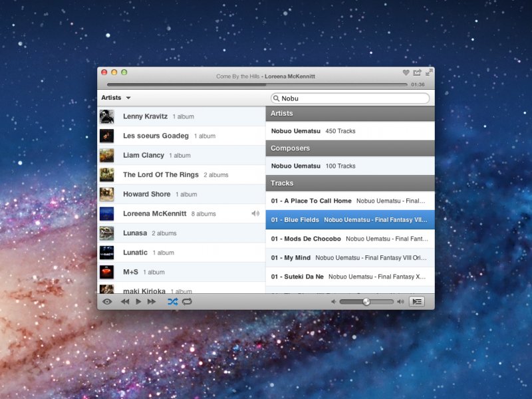Screen dimensions: 532x399
Task: Skip to next track with forward button
Action: click(152, 302)
